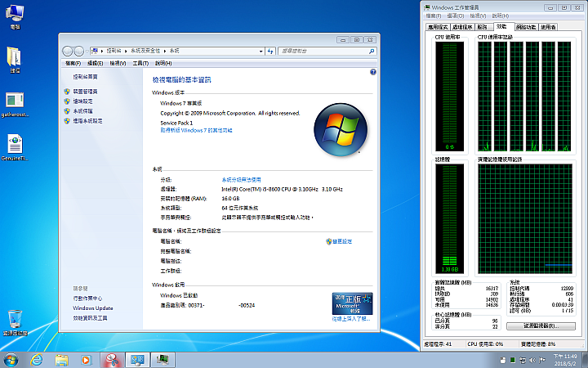Screen dimensions: 588x368
Task: Open Windows Media Player from the taskbar
Action: [87, 360]
